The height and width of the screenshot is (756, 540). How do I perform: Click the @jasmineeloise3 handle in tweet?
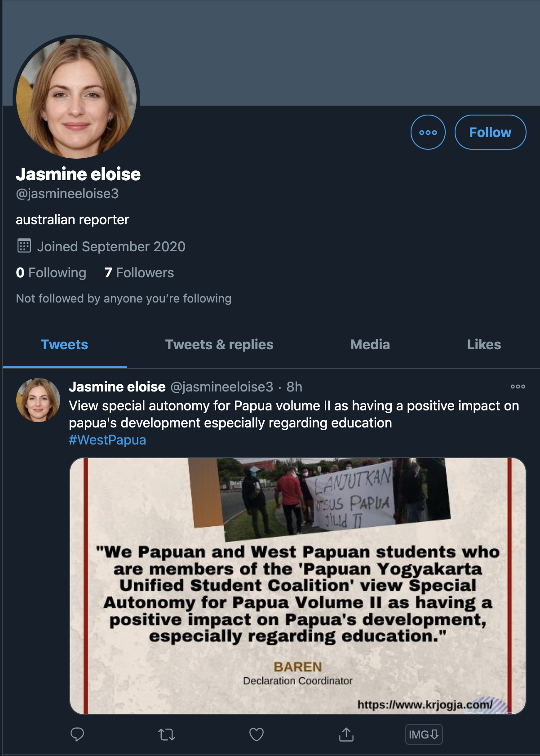coord(222,387)
